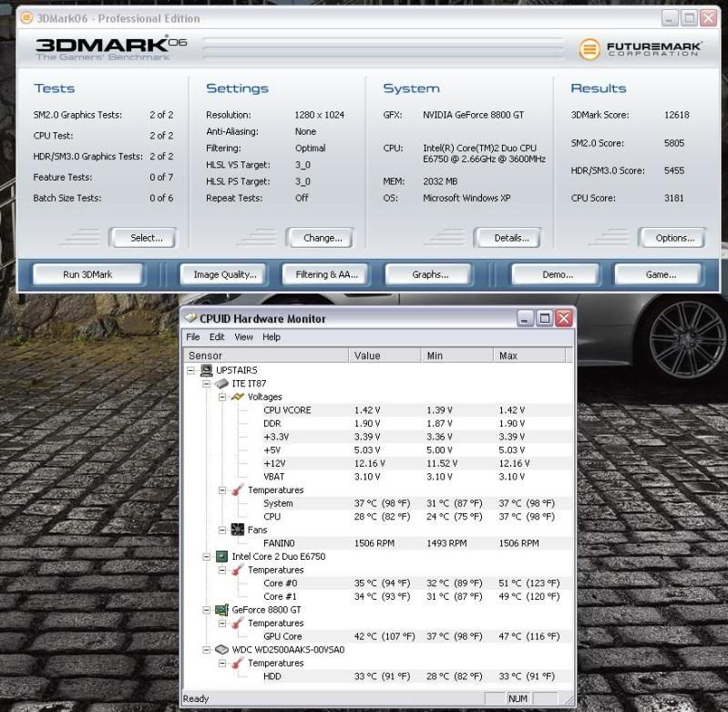Click the Sensor column header
728x712 pixels.
click(266, 356)
